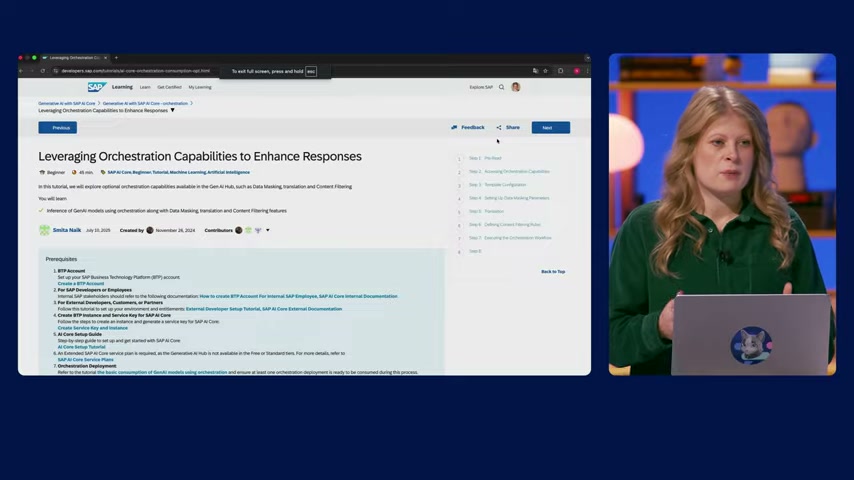
Task: Click the view site information icon
Action: [56, 71]
